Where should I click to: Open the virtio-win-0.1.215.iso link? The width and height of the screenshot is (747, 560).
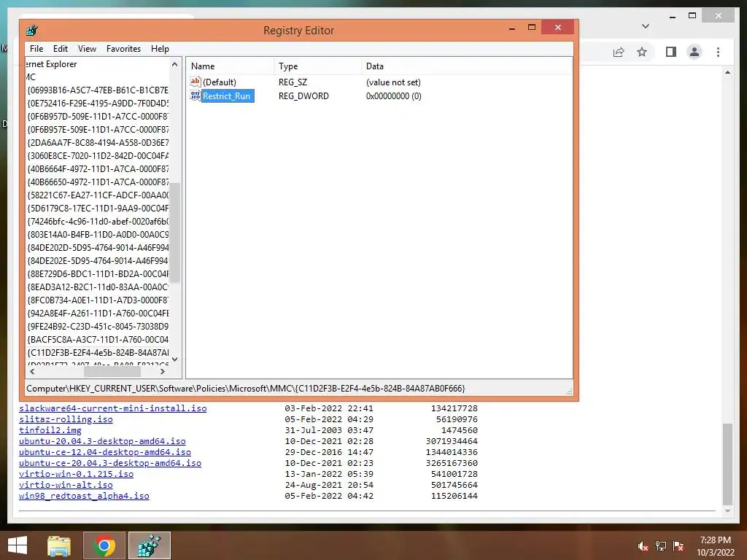(x=76, y=474)
